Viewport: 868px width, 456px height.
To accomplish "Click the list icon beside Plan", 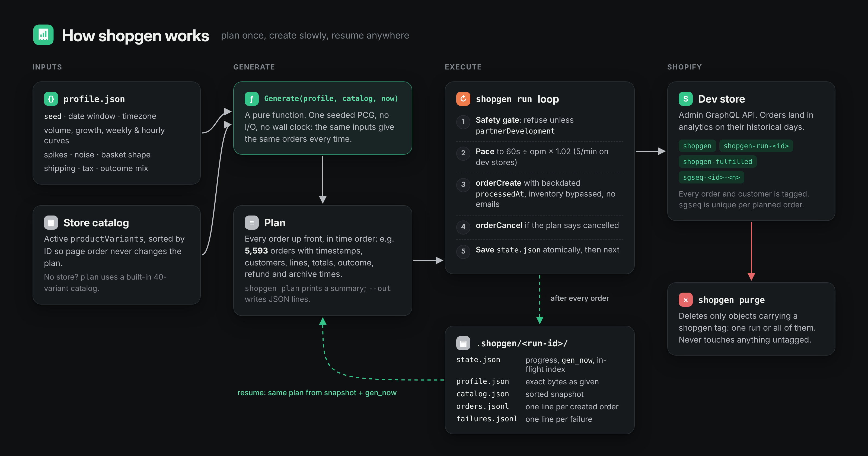I will [252, 223].
